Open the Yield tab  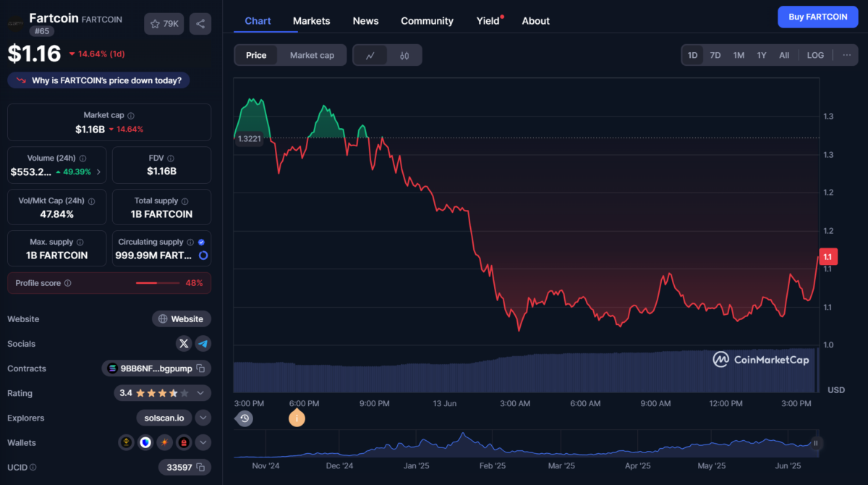(x=488, y=21)
